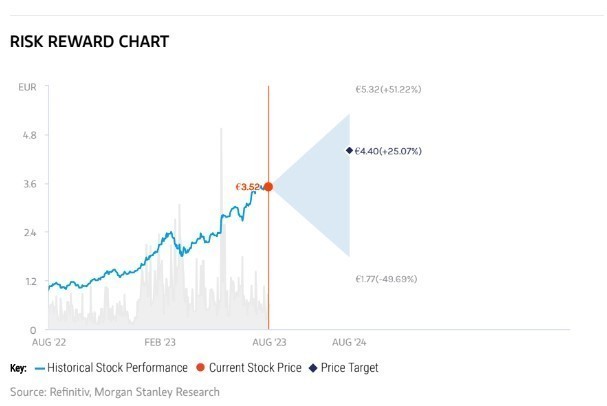Click the FEB '23 x-axis label
Screen dimensions: 607x406
click(159, 341)
